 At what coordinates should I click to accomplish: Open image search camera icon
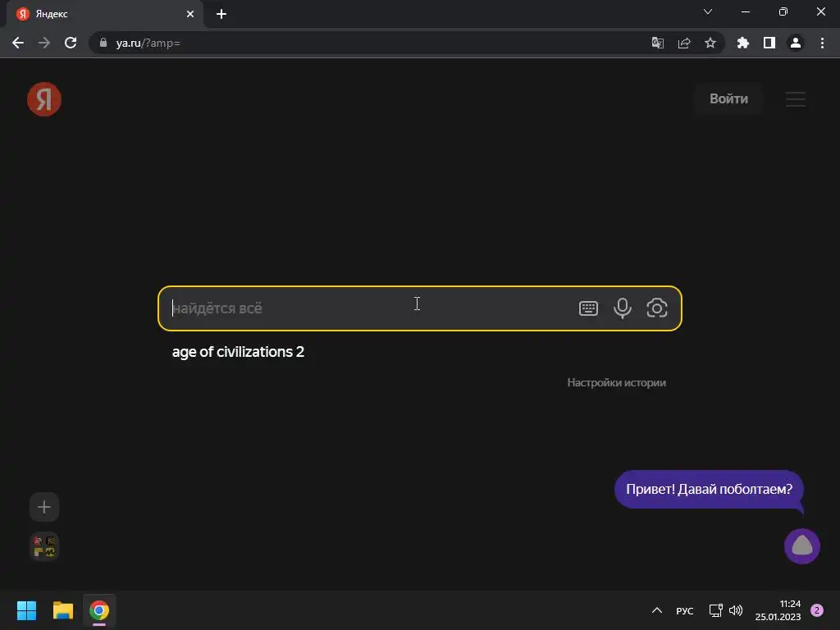(x=657, y=308)
